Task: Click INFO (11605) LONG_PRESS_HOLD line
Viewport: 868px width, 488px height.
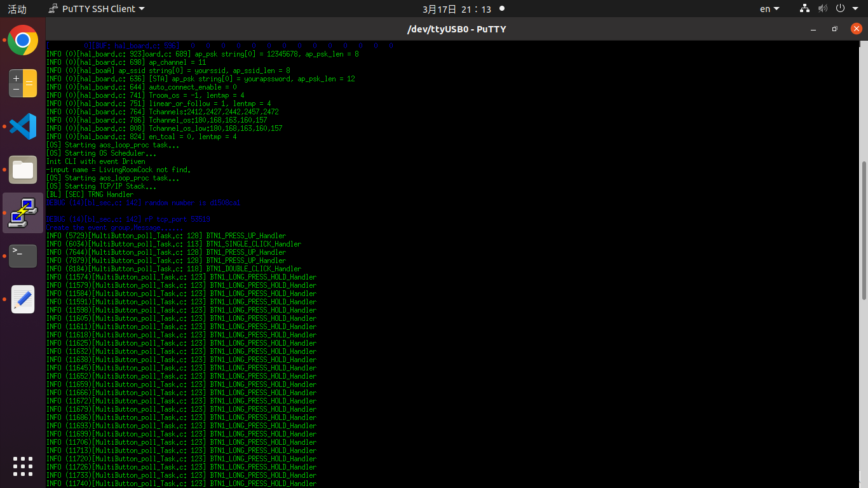Action: pos(181,318)
